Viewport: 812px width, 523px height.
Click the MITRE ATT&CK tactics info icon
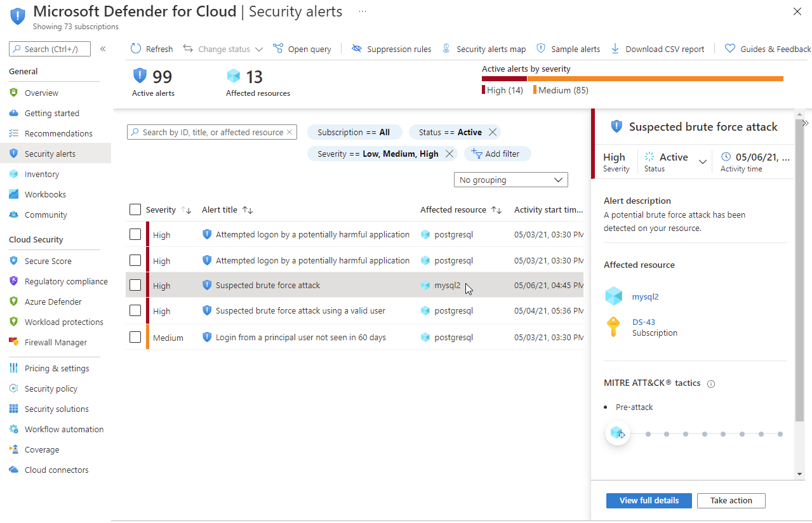tap(711, 383)
